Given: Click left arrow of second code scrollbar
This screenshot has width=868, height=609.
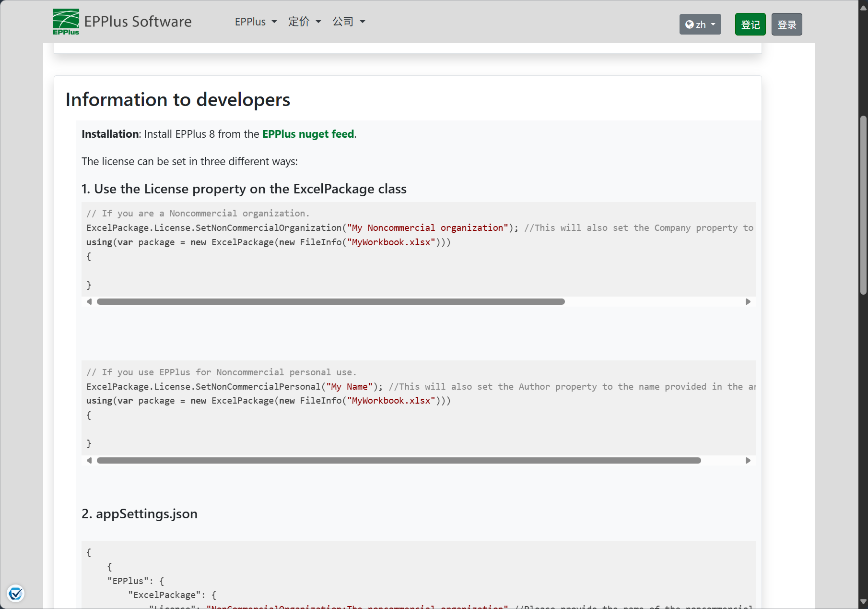Looking at the screenshot, I should (x=89, y=461).
